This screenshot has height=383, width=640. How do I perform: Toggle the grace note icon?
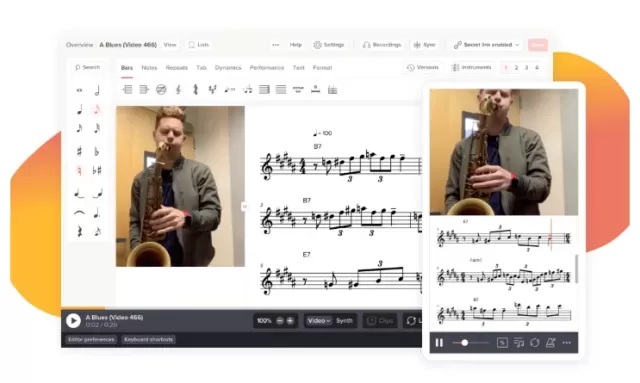click(x=97, y=232)
